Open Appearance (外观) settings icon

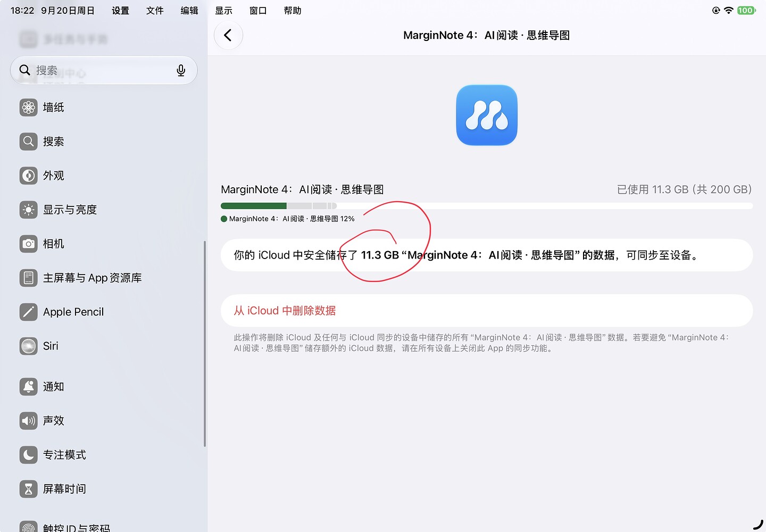click(29, 176)
